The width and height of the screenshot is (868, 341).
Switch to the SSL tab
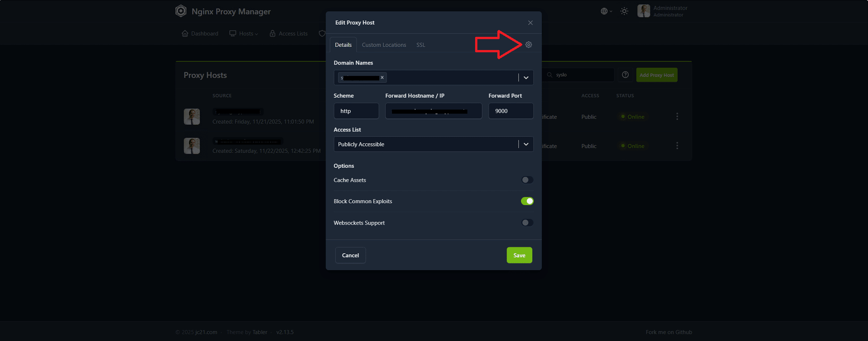click(421, 45)
